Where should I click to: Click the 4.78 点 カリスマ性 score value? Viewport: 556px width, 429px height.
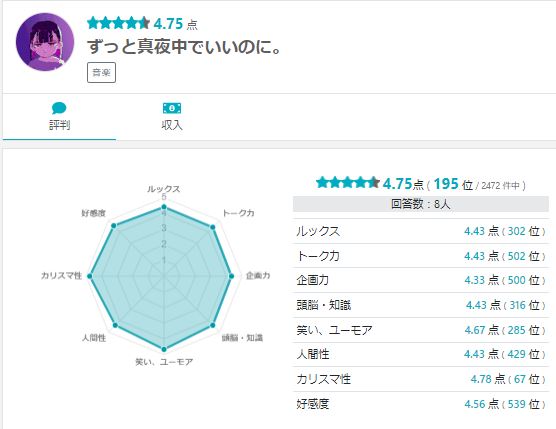coord(488,379)
